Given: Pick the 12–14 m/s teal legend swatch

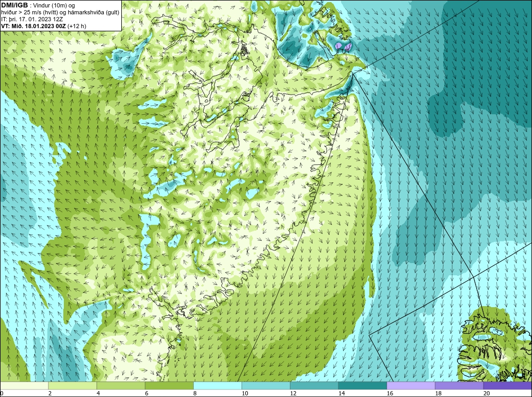Looking at the screenshot, I should 314,386.
